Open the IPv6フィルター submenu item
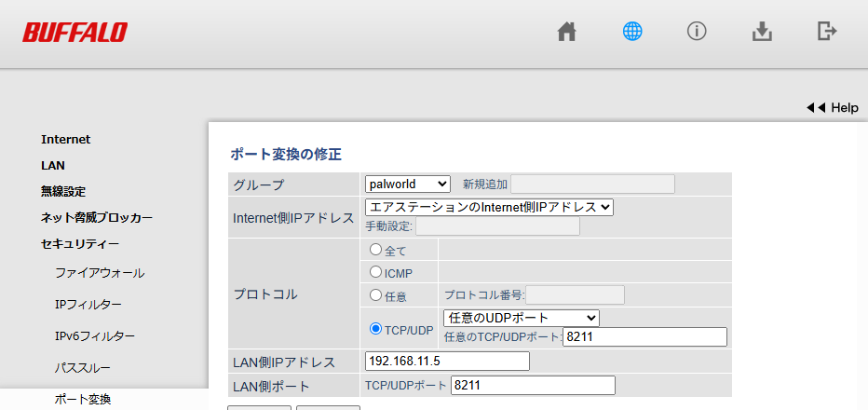 click(95, 335)
